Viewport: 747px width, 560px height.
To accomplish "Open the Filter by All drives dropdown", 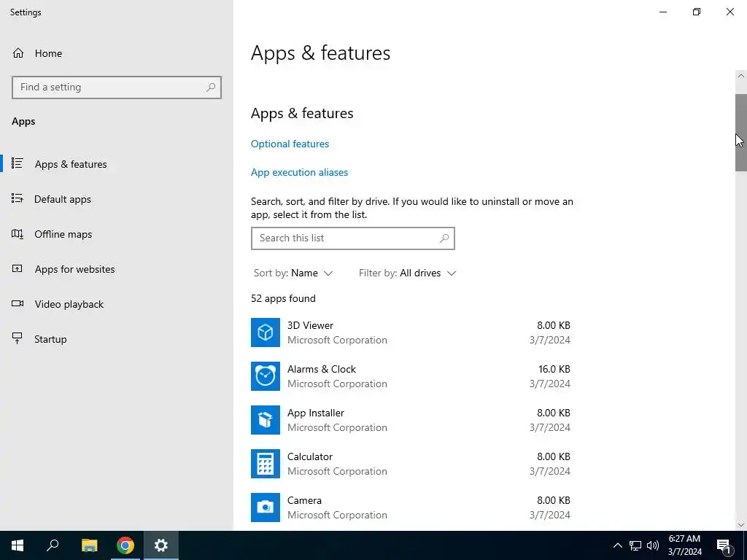I will 407,273.
